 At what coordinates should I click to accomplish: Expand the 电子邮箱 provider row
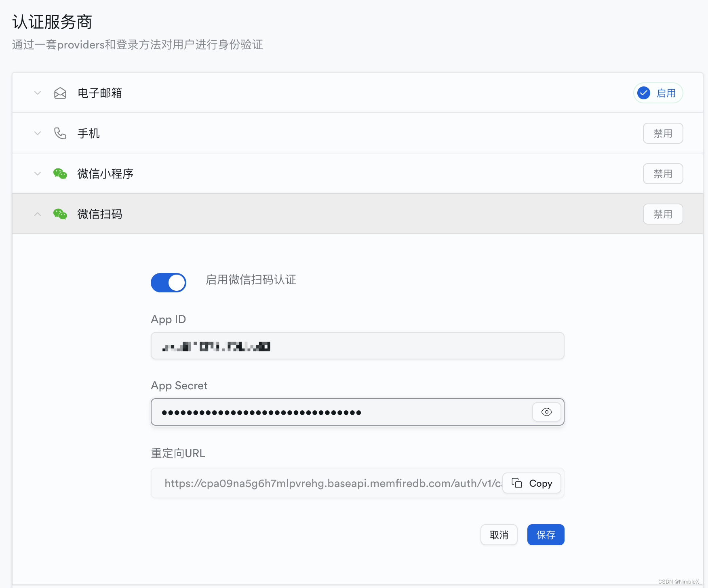click(358, 93)
